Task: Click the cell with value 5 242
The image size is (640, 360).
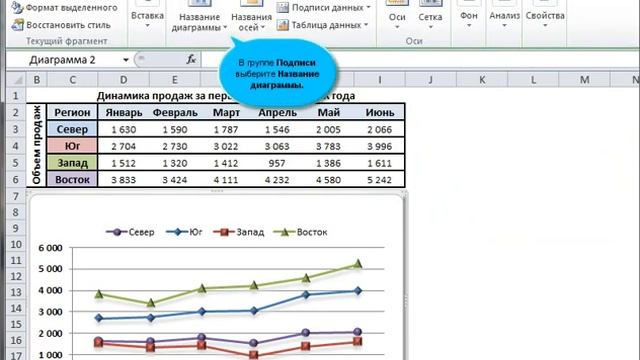Action: point(380,180)
